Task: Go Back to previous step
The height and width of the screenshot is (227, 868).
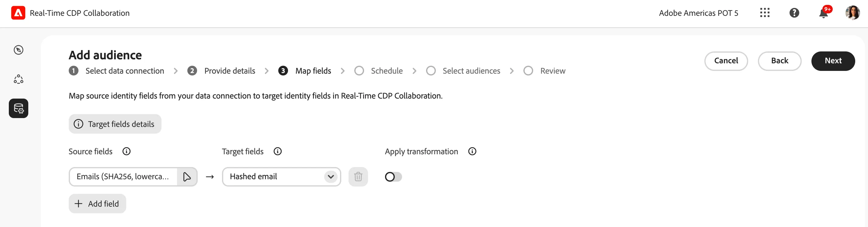Action: point(780,61)
